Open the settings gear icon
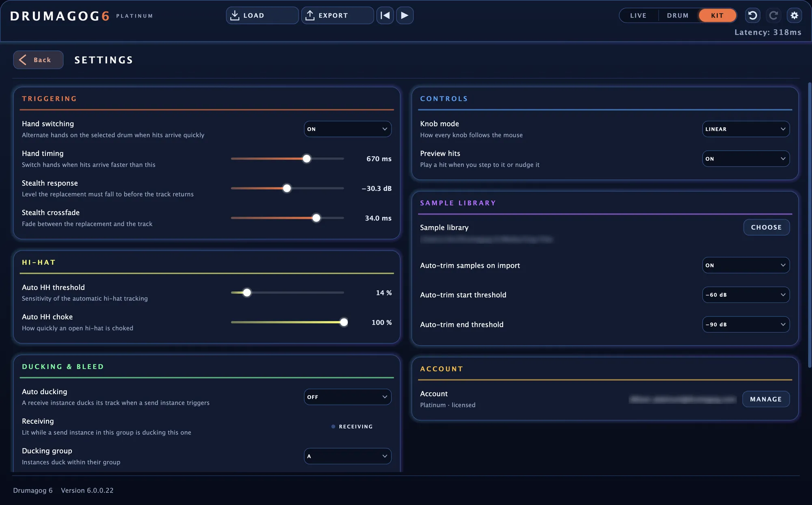 (795, 15)
